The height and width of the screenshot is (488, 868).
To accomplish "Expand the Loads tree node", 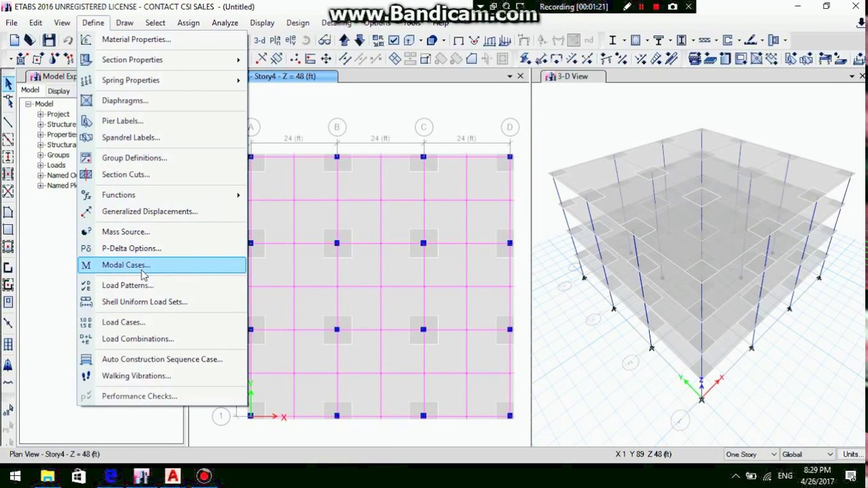I will click(x=41, y=165).
